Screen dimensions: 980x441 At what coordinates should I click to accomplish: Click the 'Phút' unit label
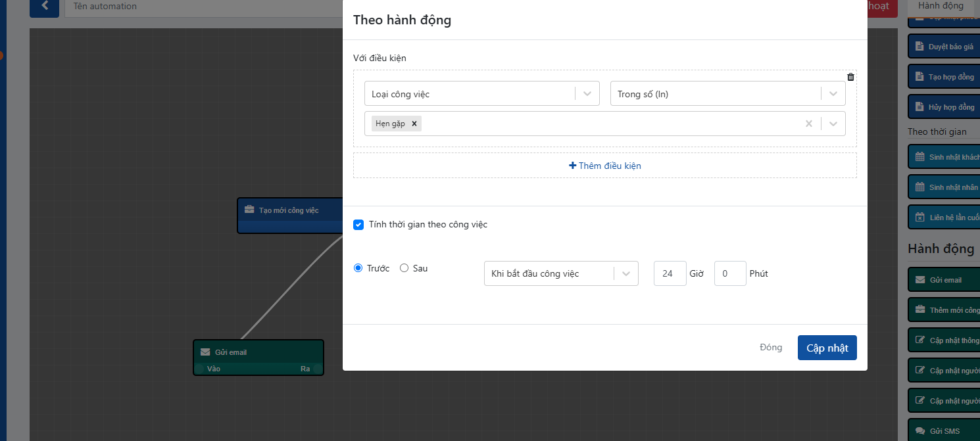759,273
